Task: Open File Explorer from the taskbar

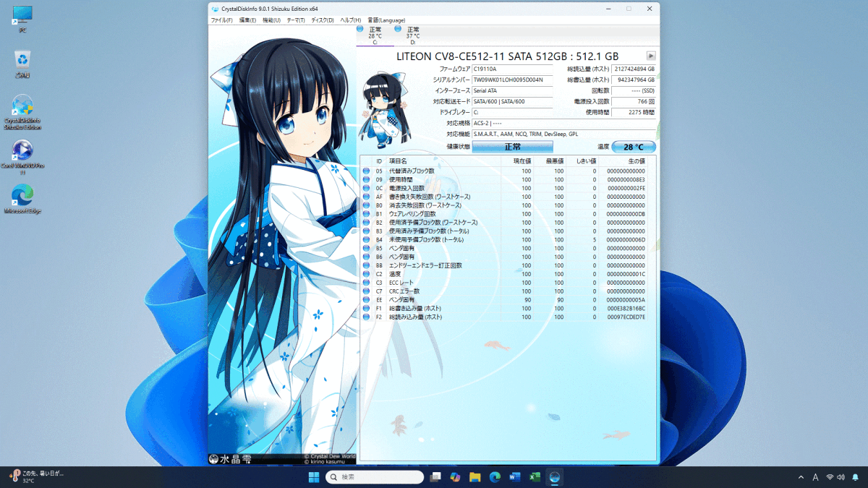Action: [x=475, y=477]
